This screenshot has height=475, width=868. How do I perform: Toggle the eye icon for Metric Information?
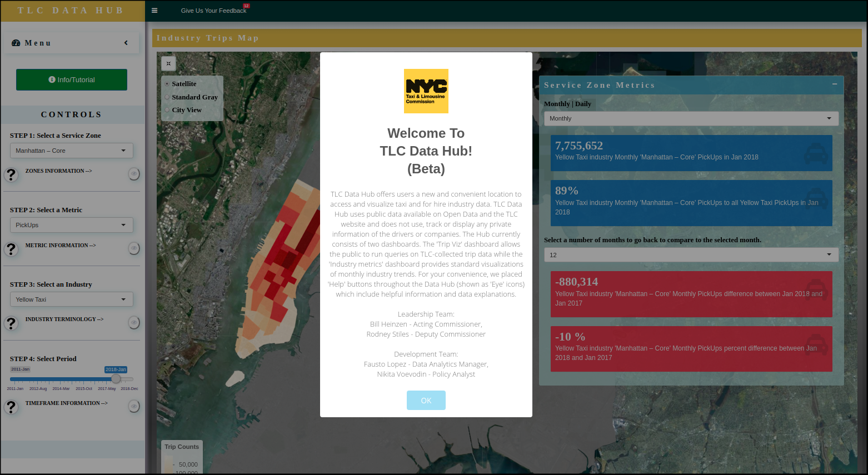point(134,248)
